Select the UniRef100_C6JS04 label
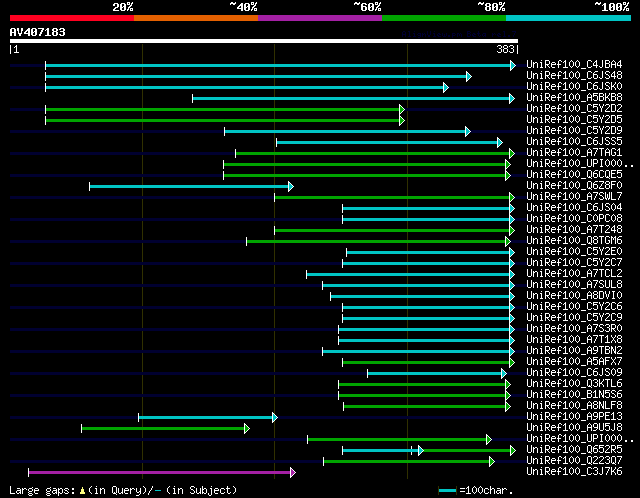 [x=574, y=208]
